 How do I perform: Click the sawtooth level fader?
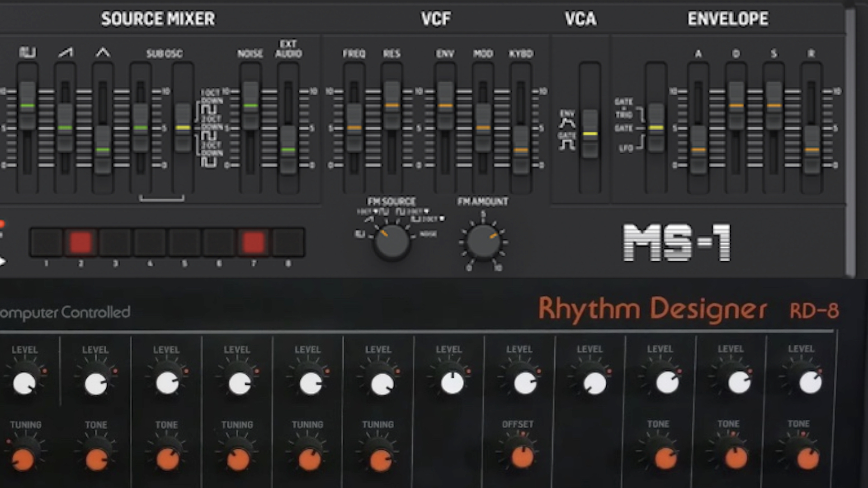[66, 128]
